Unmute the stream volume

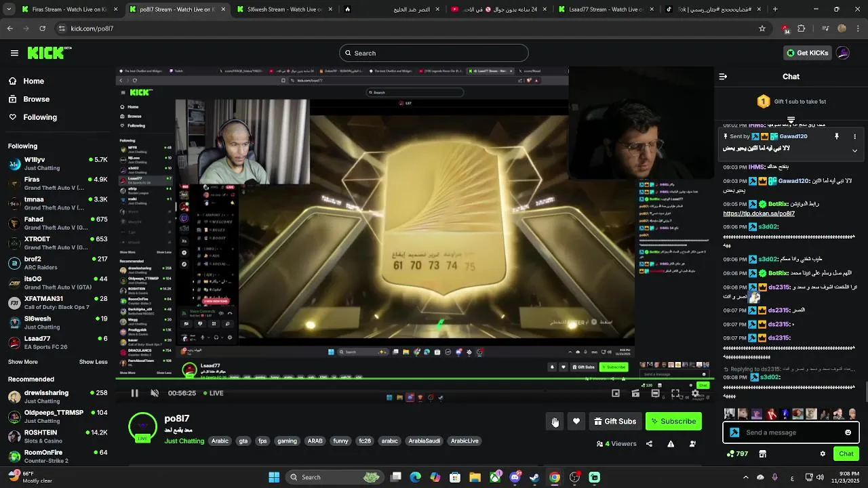point(155,393)
